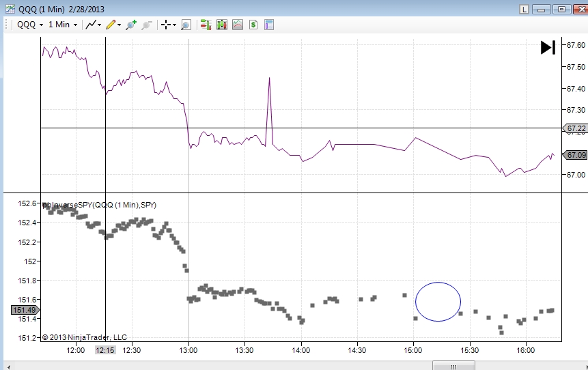Image resolution: width=588 pixels, height=370 pixels.
Task: Click the 67.50 price axis label
Action: pyautogui.click(x=576, y=67)
